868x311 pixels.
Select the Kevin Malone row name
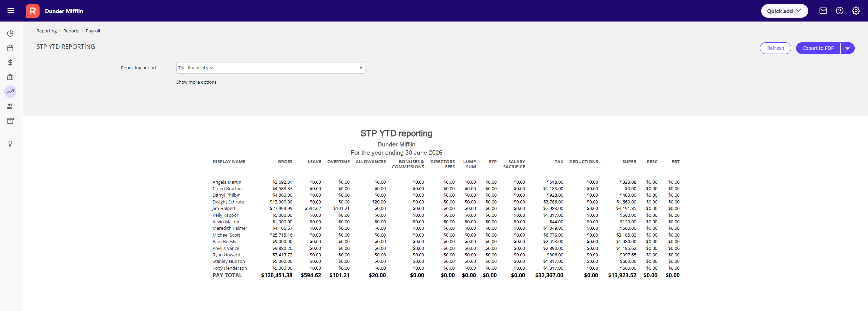pos(227,222)
